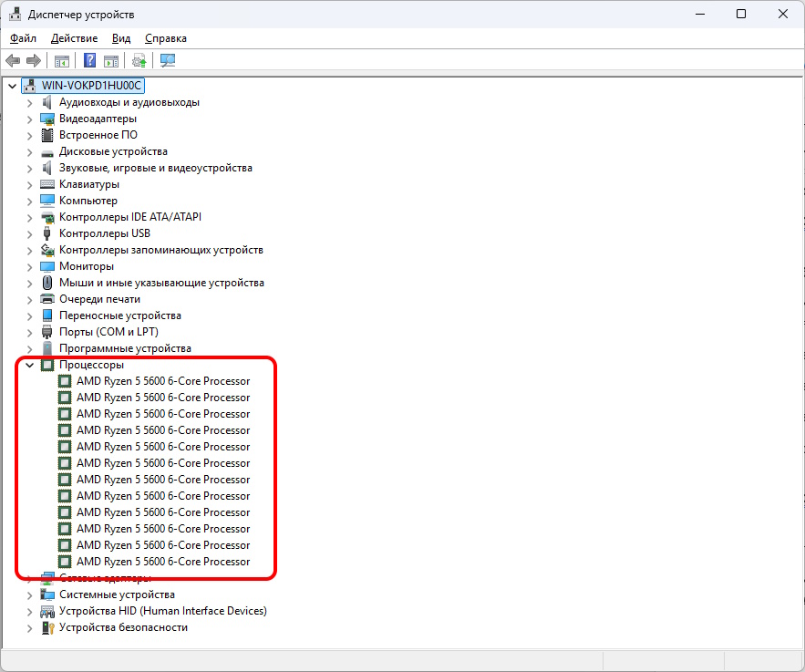The height and width of the screenshot is (672, 805).
Task: Click the Клавиатуры keyboard icon
Action: 47,184
